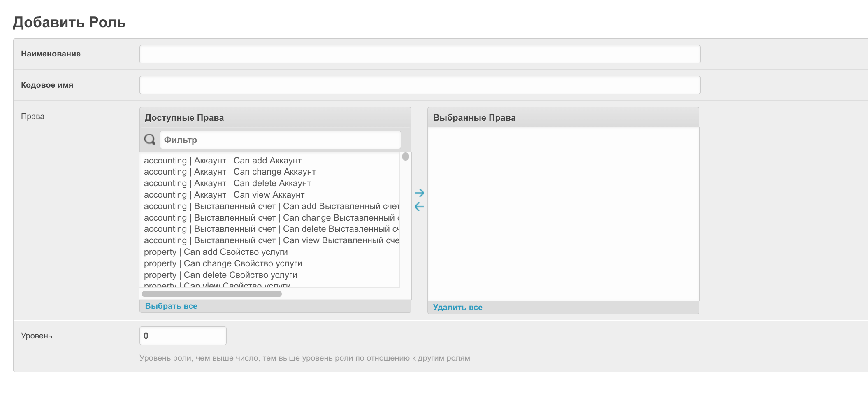Pick 'Can view Аккаунт' permission

pos(224,195)
